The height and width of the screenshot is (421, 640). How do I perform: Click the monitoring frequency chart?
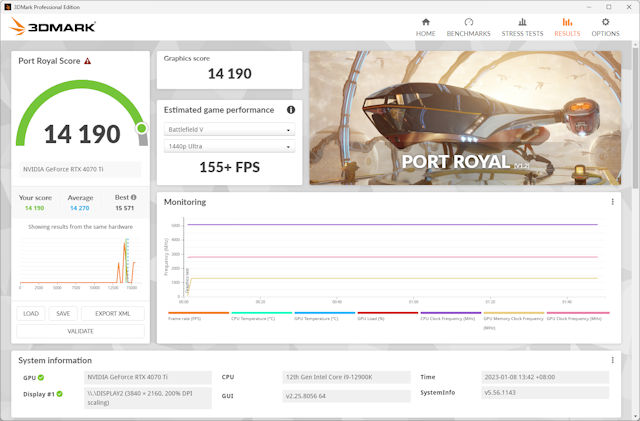coord(388,261)
